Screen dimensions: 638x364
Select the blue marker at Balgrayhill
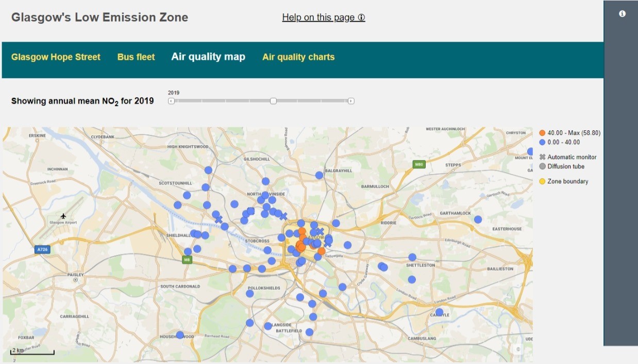click(319, 175)
